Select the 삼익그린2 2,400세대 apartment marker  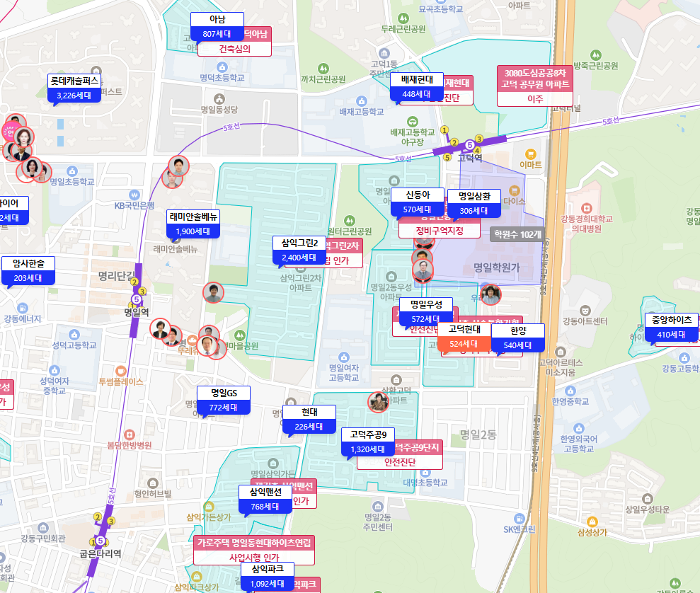coord(300,251)
